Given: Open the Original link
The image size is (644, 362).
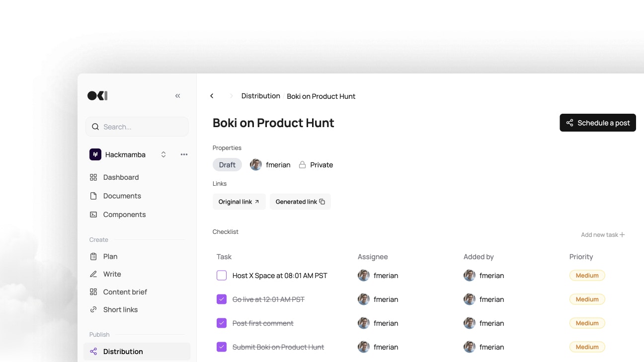Looking at the screenshot, I should (239, 202).
